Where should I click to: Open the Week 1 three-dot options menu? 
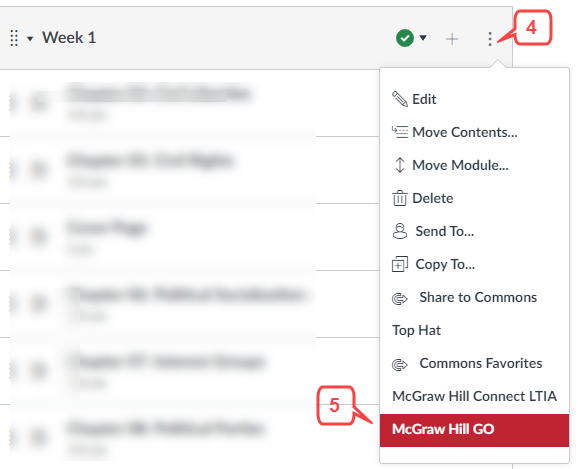coord(490,39)
